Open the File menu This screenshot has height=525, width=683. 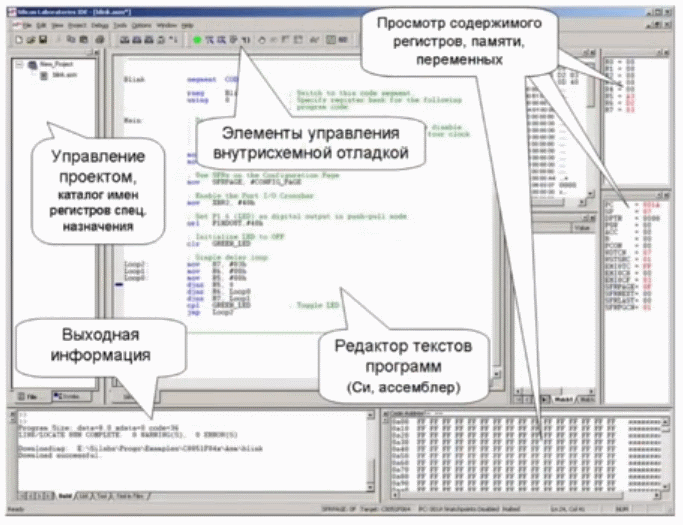click(27, 26)
